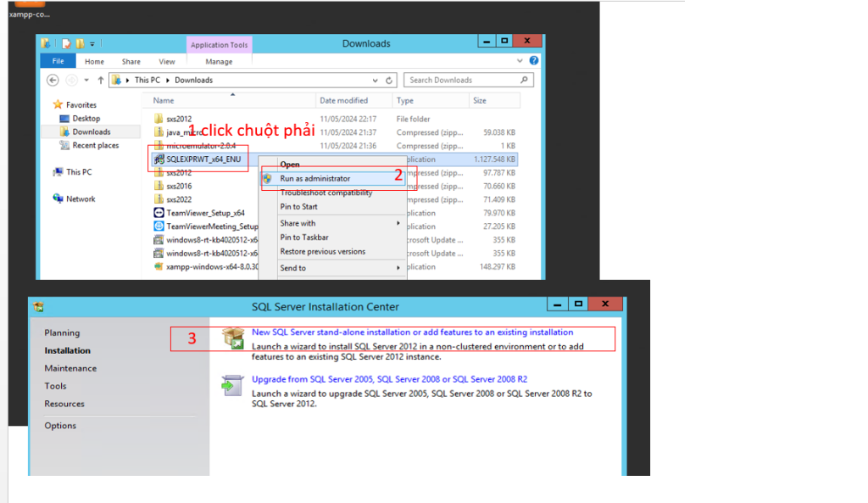
Task: Click Downloads in the address breadcrumb
Action: [194, 81]
